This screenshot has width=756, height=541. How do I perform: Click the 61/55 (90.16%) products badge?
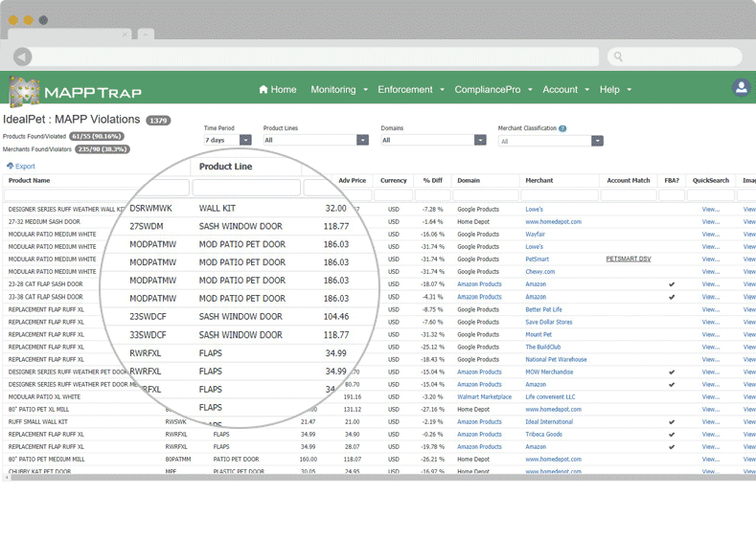tap(97, 136)
